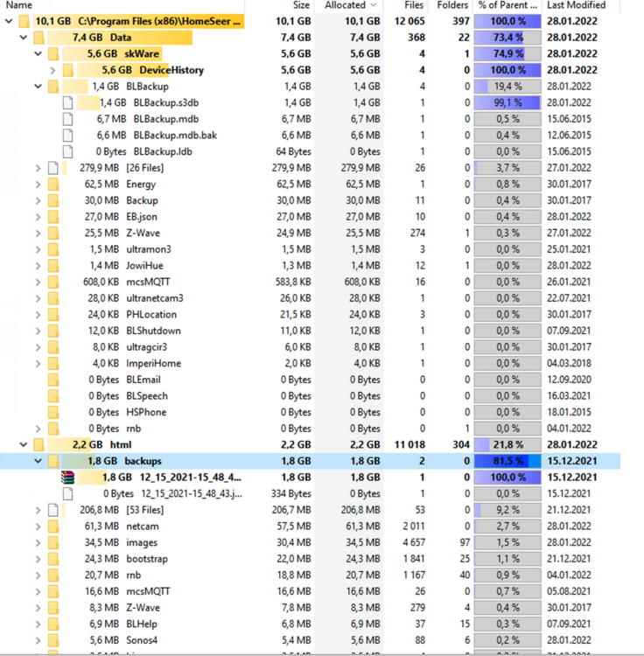Click the 73,4 % bar for Data
Viewport: 644px width, 656px height.
click(x=507, y=38)
